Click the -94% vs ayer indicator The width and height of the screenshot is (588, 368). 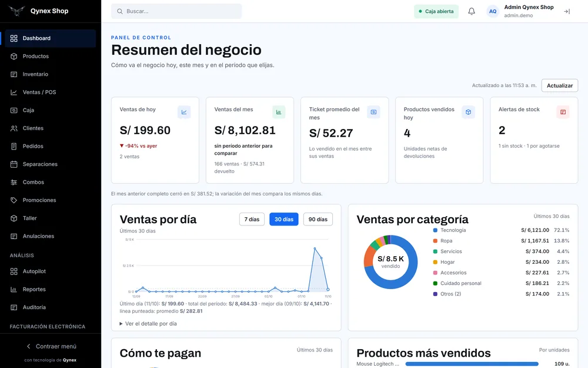click(x=138, y=146)
